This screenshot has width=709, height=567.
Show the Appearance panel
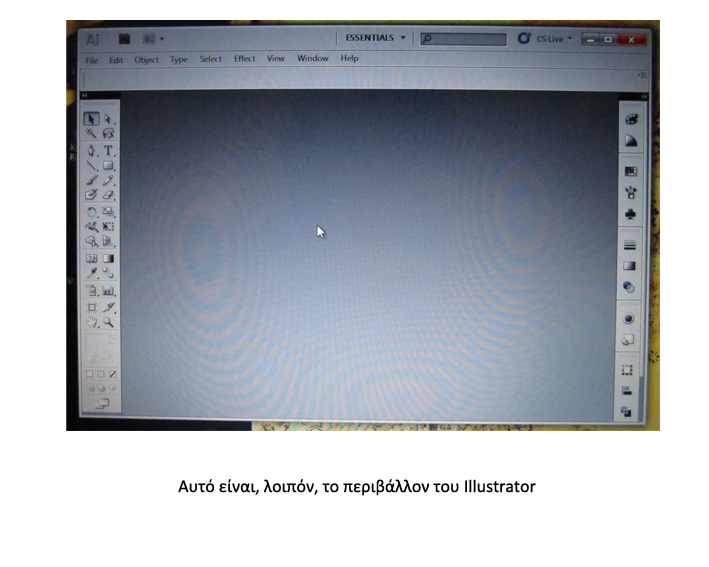pos(628,319)
